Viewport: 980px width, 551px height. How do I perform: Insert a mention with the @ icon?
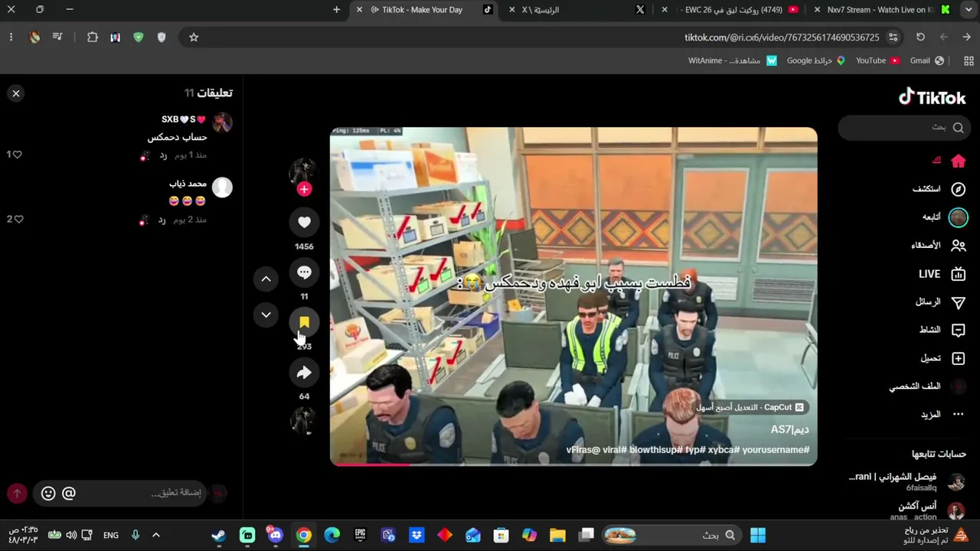coord(69,494)
